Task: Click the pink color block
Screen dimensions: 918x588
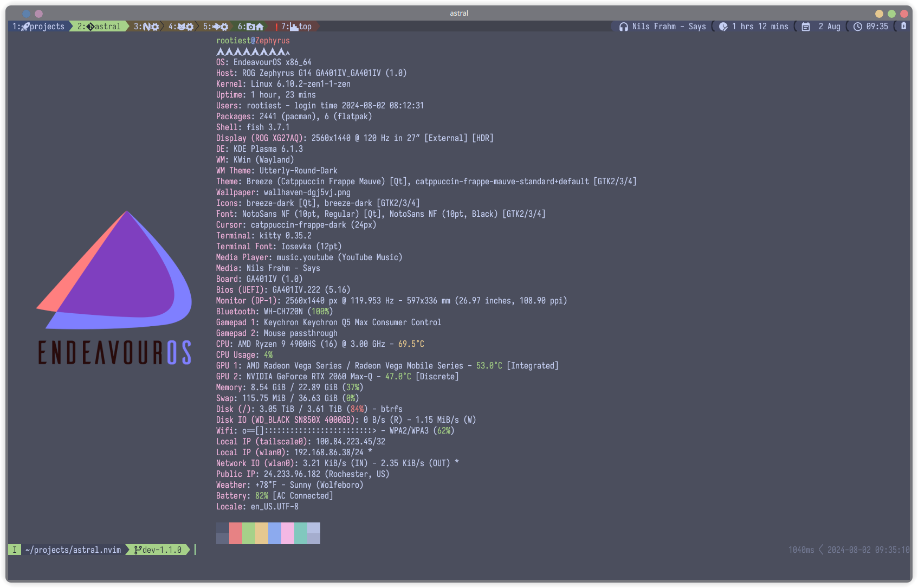Action: pos(288,533)
